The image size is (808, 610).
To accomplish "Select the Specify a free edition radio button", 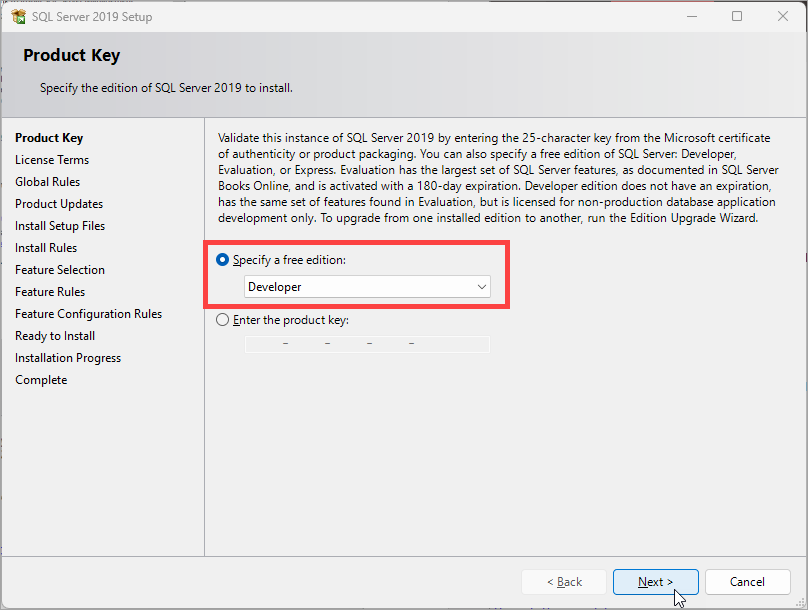I will pos(222,260).
